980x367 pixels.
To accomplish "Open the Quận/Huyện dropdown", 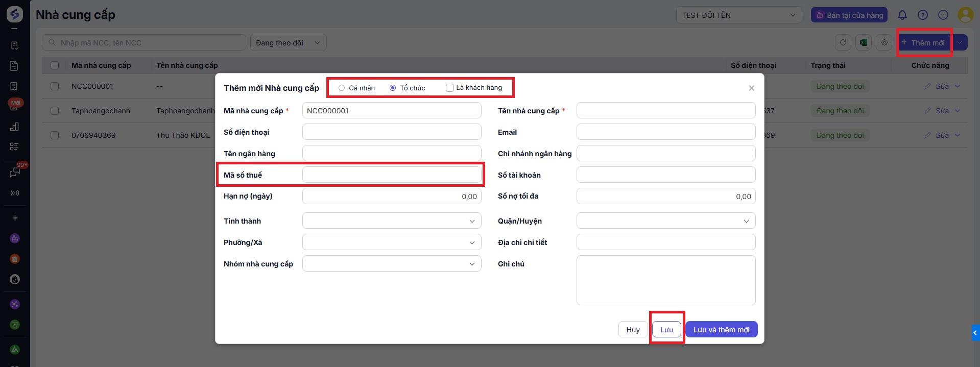I will [666, 221].
